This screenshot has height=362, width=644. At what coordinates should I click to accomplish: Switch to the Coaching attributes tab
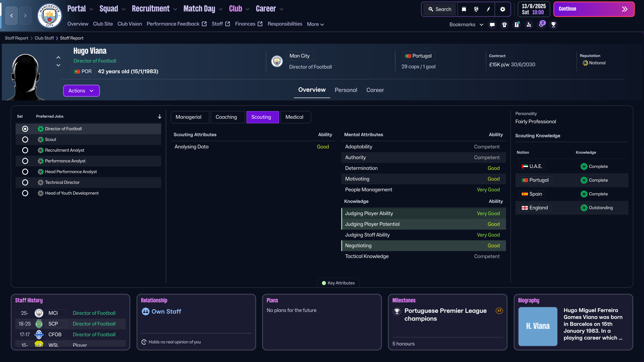226,117
